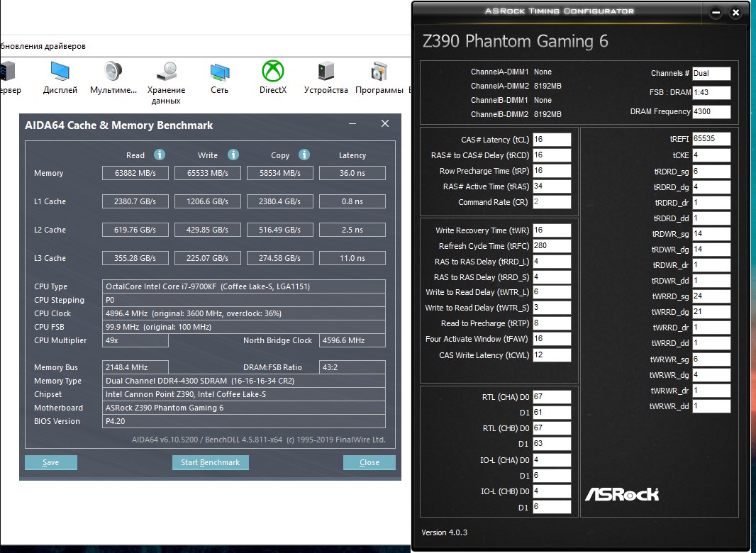Click the Memory Copy value 58534 MB/s
756x553 pixels.
pos(279,173)
